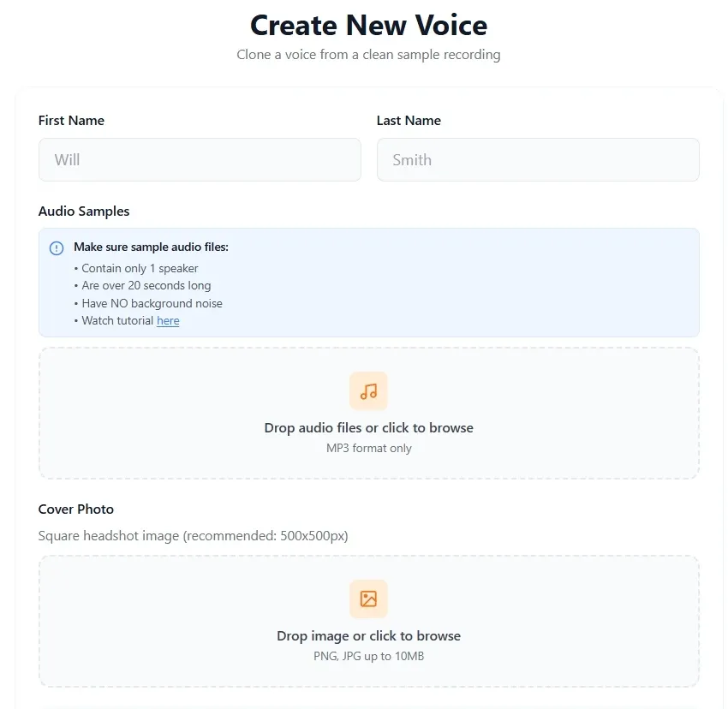728x709 pixels.
Task: Click the 'Last Name' label
Action: click(x=409, y=121)
